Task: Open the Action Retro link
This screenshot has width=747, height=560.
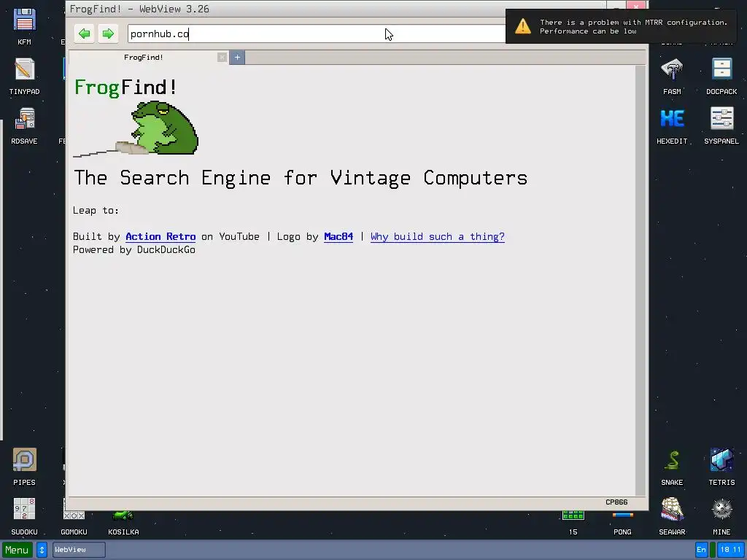Action: [x=160, y=237]
